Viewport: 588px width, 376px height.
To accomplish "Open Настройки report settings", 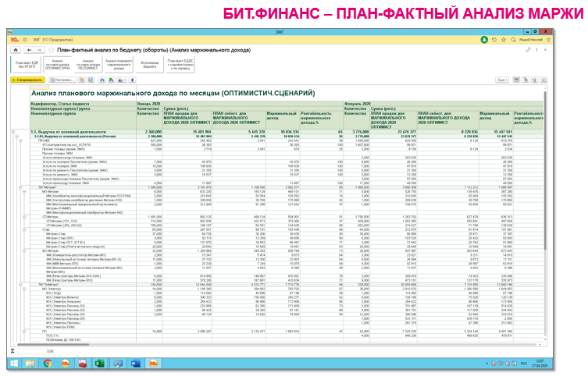I will pos(62,80).
